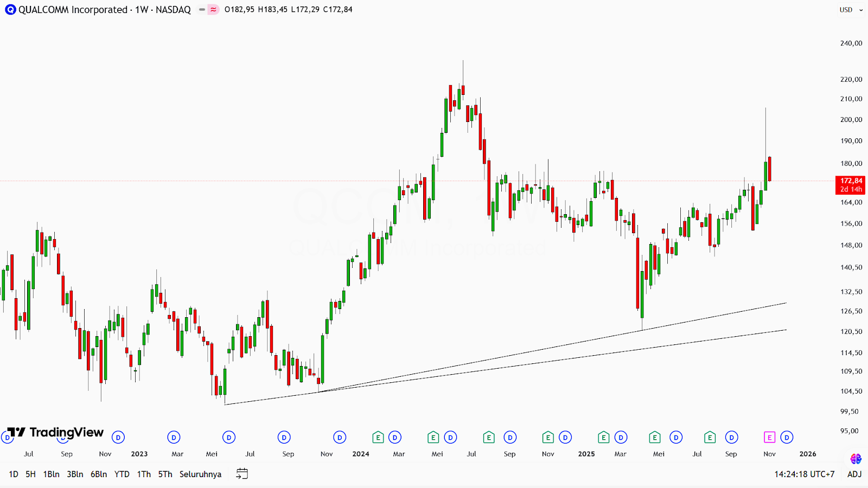Toggle the ADJ adjusted data button
The image size is (868, 488).
coord(854,474)
